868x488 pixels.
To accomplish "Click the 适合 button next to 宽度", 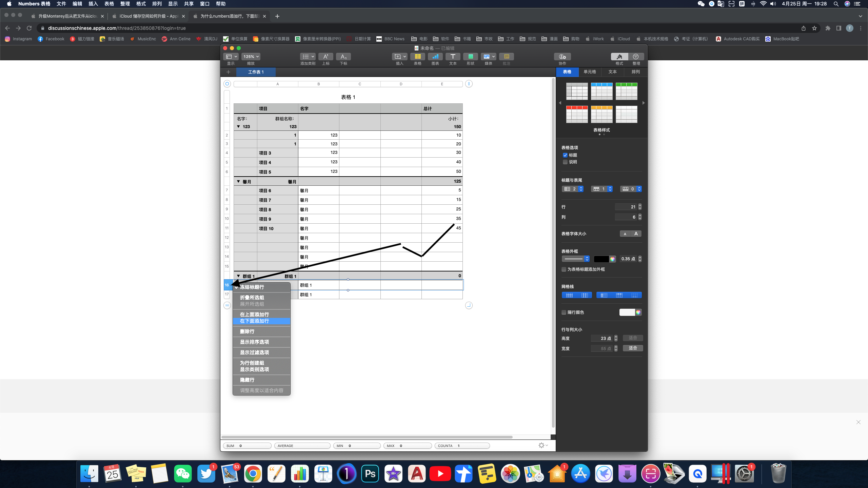I will point(633,348).
